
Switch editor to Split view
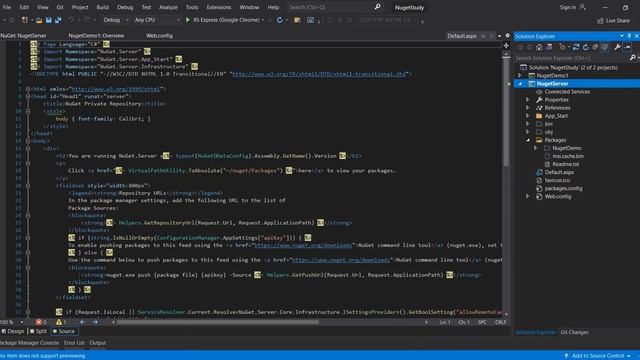[x=38, y=331]
